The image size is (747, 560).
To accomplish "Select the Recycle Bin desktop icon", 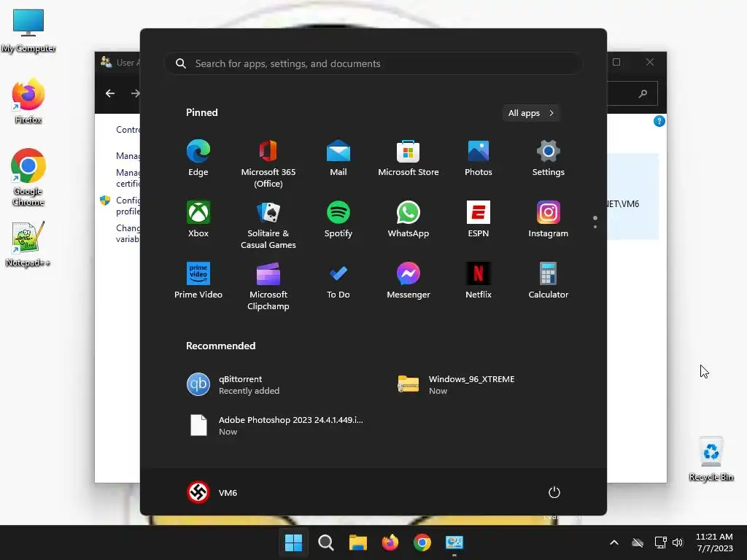I will (711, 459).
